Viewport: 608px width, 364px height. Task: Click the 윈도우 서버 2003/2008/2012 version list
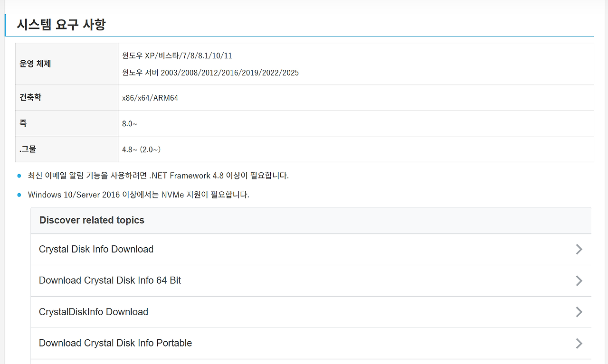(x=210, y=73)
